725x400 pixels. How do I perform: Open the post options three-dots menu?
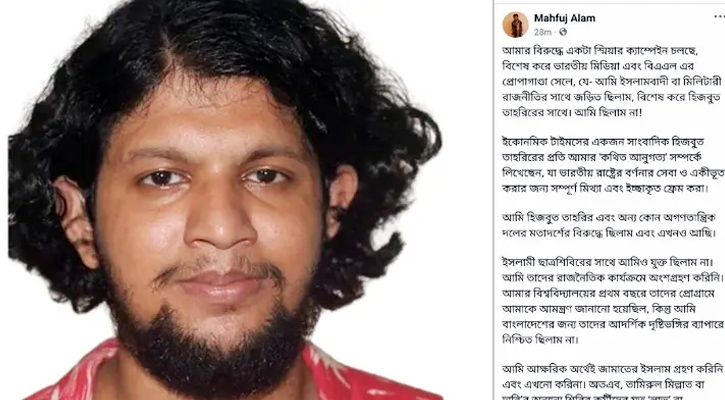719,17
